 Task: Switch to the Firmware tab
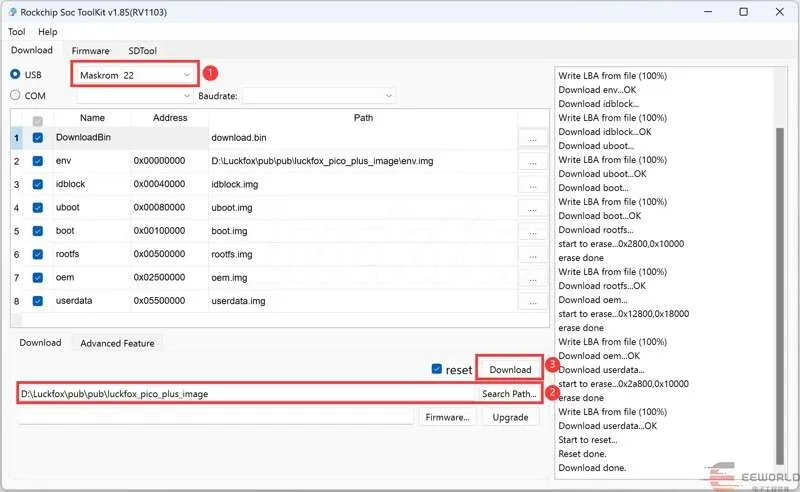click(x=90, y=51)
